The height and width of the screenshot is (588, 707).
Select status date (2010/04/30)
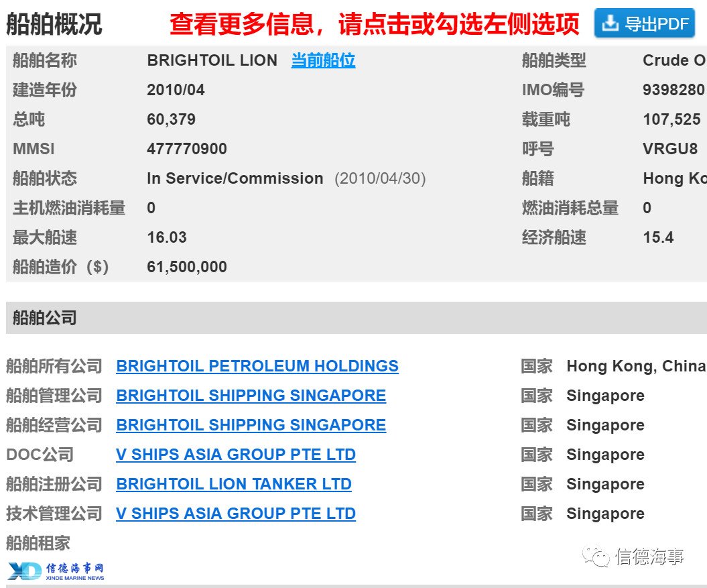(380, 178)
